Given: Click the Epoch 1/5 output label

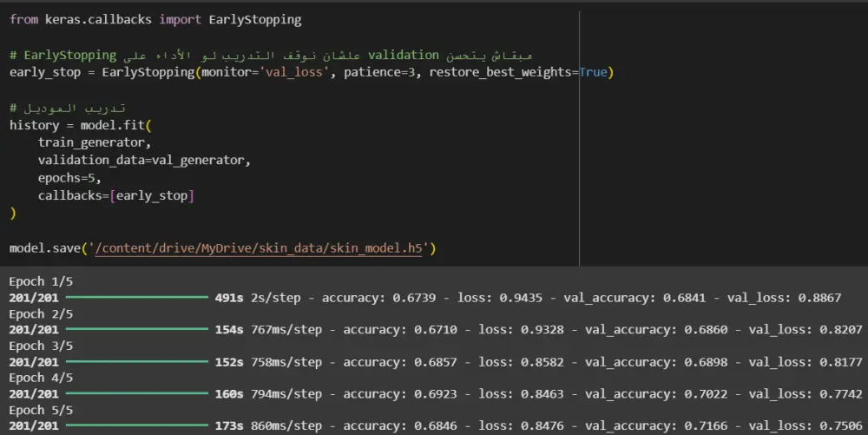Looking at the screenshot, I should tap(41, 282).
